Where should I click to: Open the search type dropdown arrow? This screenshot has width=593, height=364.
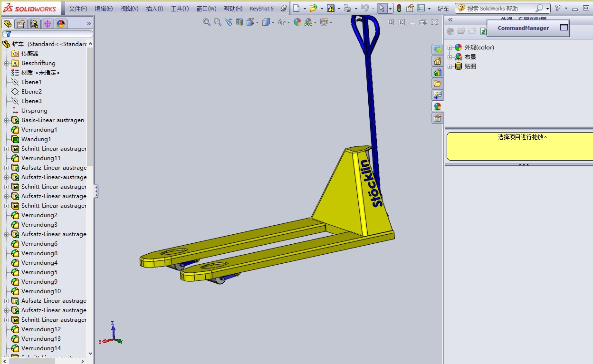pyautogui.click(x=547, y=9)
